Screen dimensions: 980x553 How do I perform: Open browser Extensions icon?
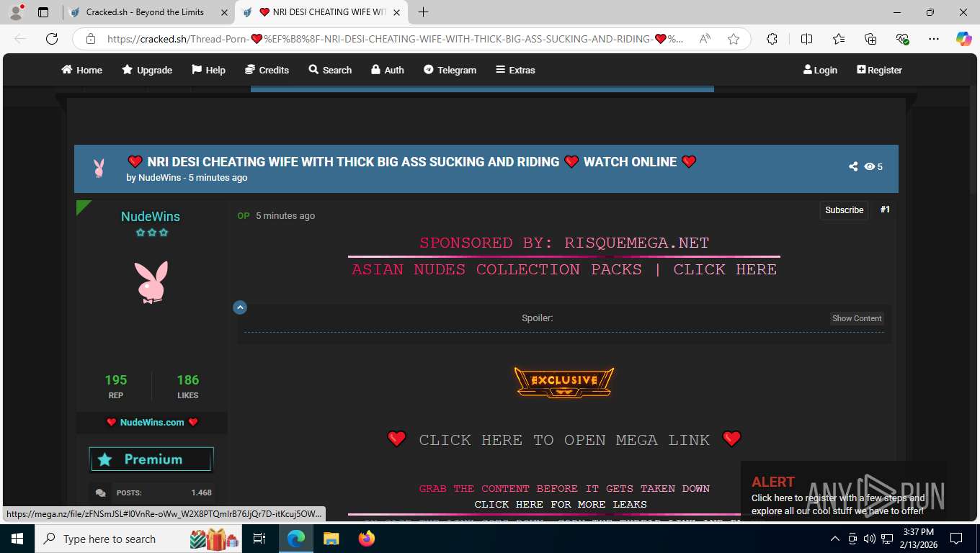tap(772, 39)
